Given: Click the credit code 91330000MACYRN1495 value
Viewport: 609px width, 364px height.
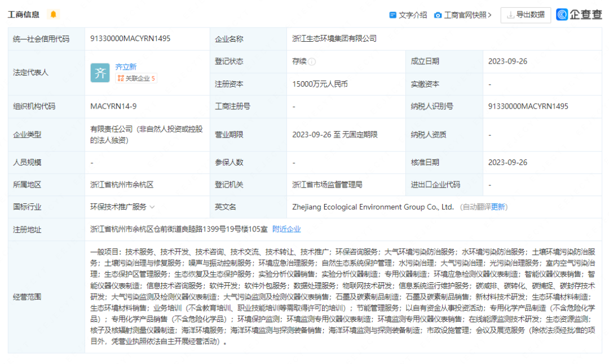Looking at the screenshot, I should (130, 39).
